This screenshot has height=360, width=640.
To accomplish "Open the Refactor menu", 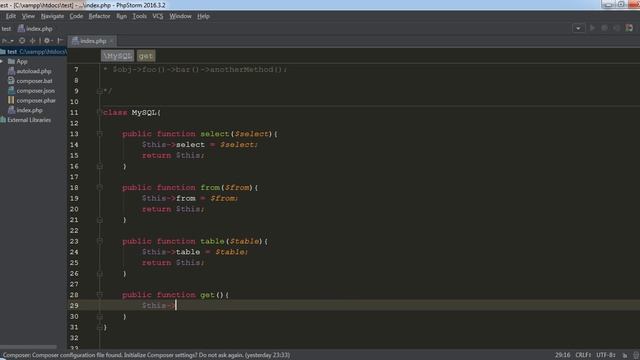I will [99, 16].
